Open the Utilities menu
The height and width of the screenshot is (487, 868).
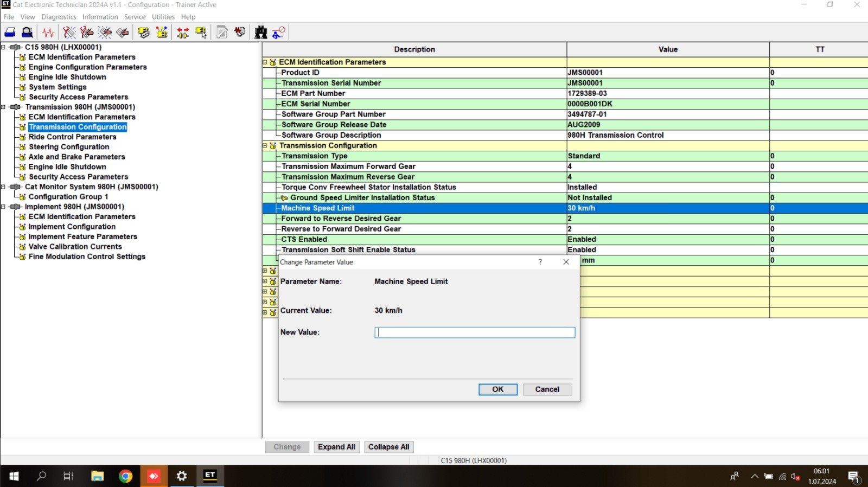pyautogui.click(x=163, y=17)
